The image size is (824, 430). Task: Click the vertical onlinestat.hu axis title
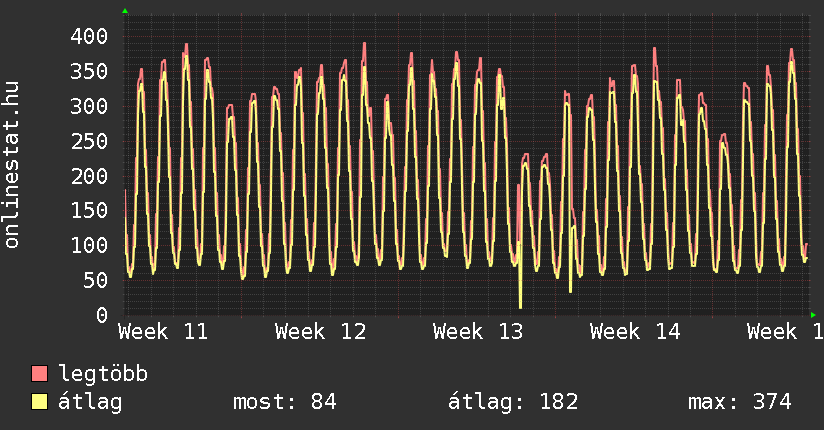[x=12, y=165]
